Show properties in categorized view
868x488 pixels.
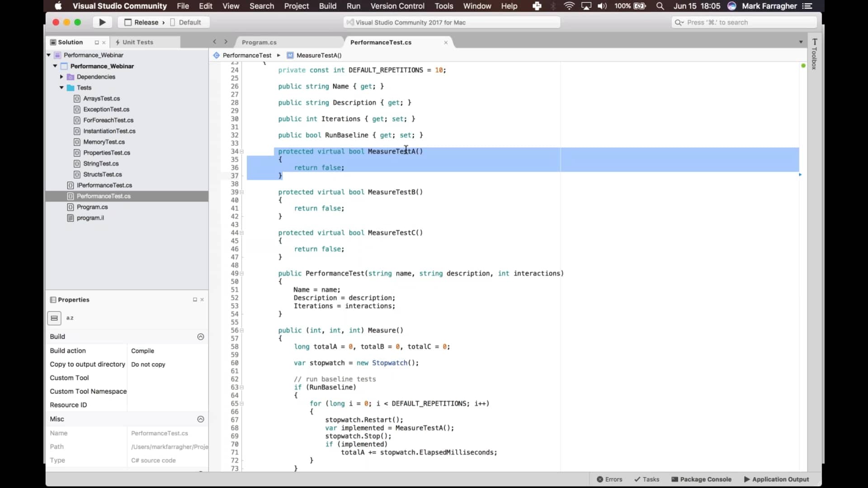click(x=54, y=318)
